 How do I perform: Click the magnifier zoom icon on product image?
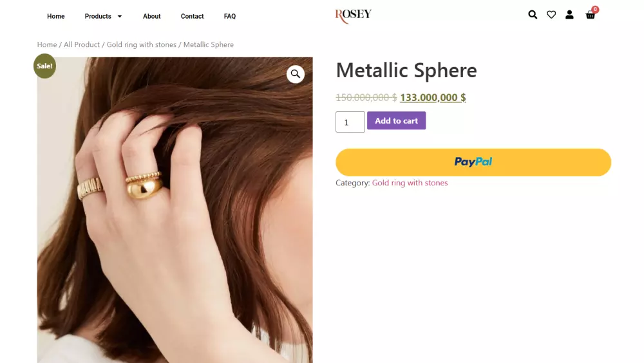[x=296, y=74]
